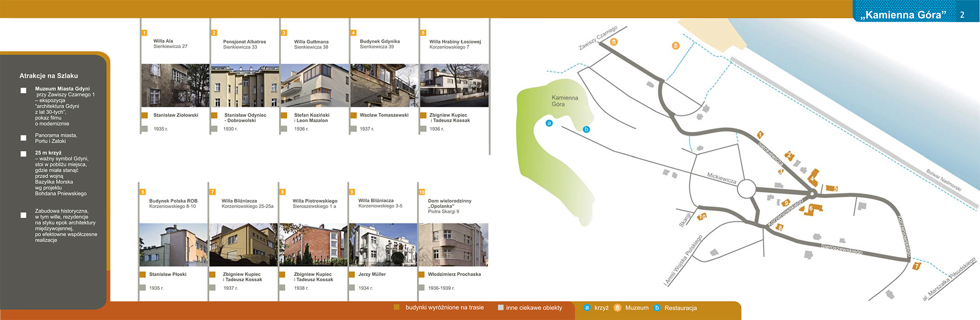Click map marker 7 near Korzeniowskiego end
The image size is (980, 320).
pos(916,266)
